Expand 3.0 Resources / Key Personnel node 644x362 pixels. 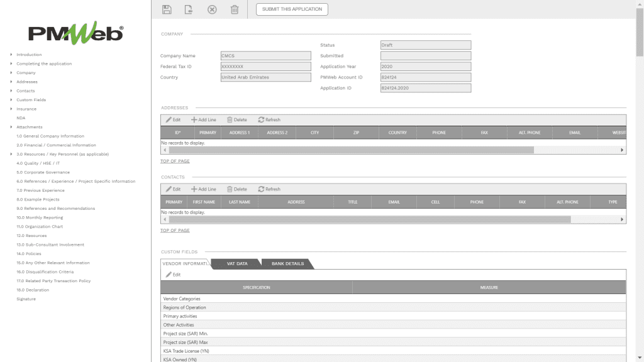pos(11,154)
